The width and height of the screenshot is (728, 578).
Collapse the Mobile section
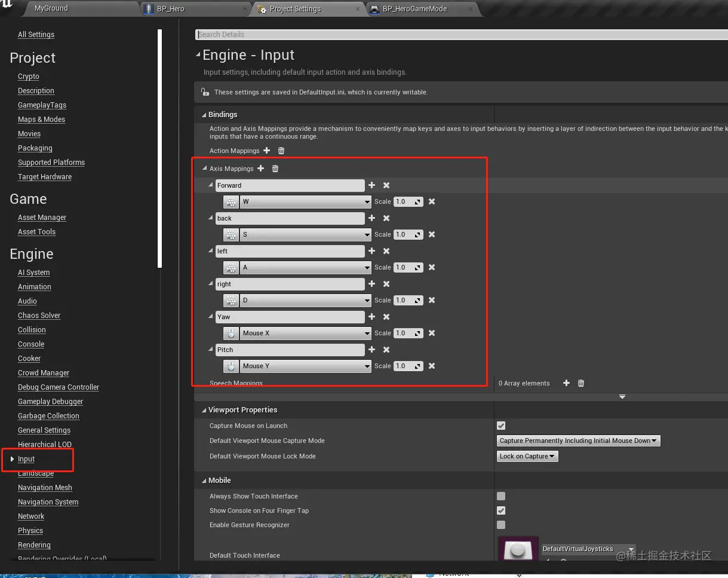click(204, 481)
